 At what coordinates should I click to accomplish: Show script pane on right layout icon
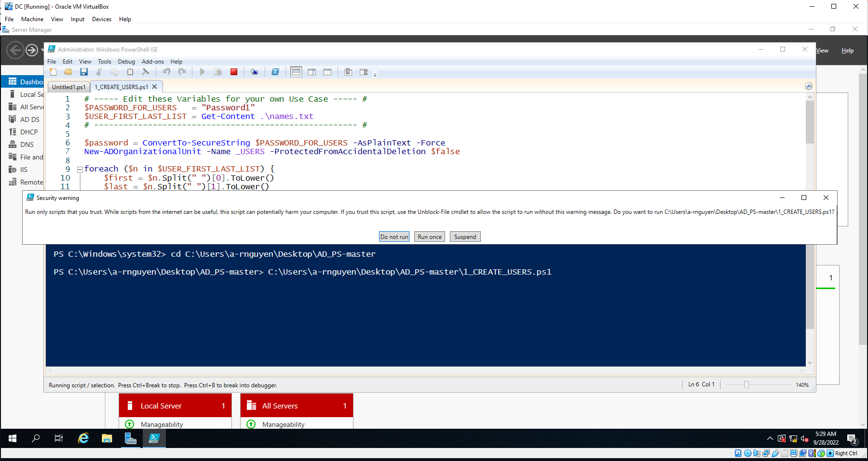312,72
